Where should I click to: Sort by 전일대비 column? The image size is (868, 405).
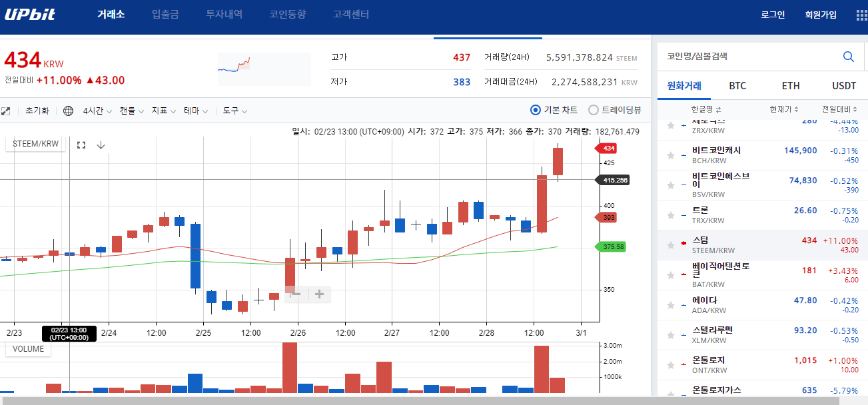pyautogui.click(x=839, y=109)
